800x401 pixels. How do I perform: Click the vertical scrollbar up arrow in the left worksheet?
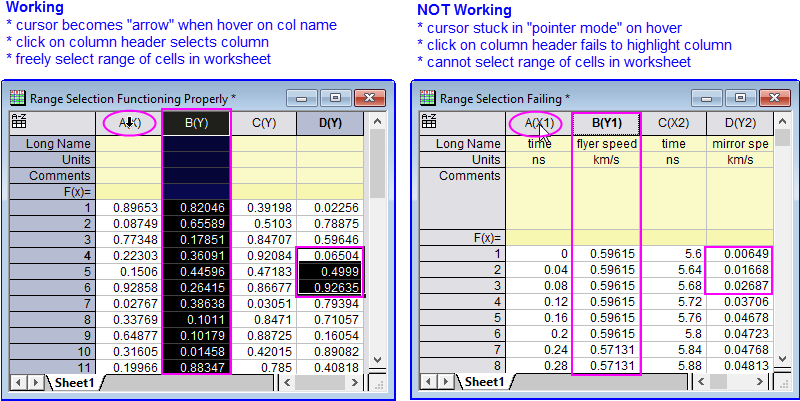pyautogui.click(x=377, y=121)
